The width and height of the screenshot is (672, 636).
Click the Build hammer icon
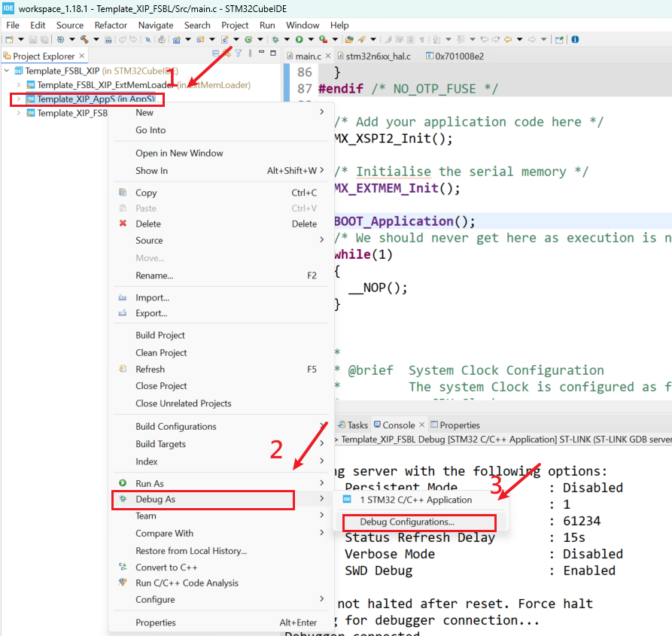pyautogui.click(x=84, y=39)
